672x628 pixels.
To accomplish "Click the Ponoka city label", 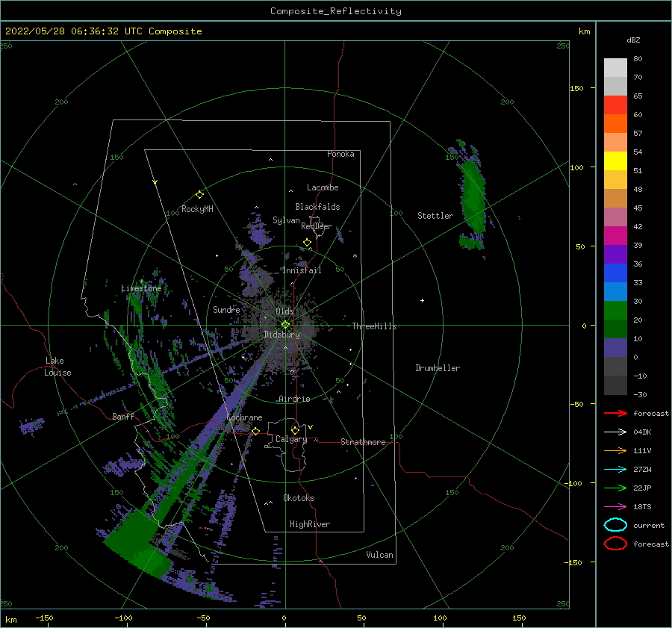I will [340, 154].
